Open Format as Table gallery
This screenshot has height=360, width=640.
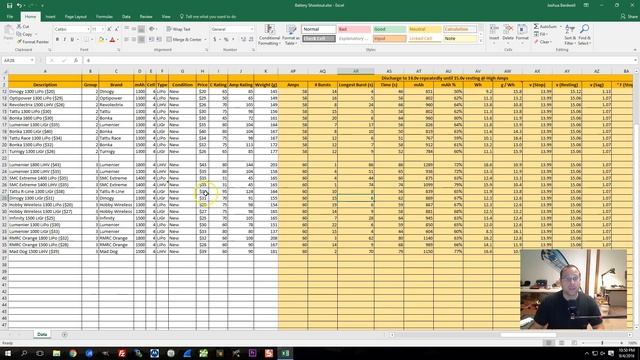click(291, 35)
